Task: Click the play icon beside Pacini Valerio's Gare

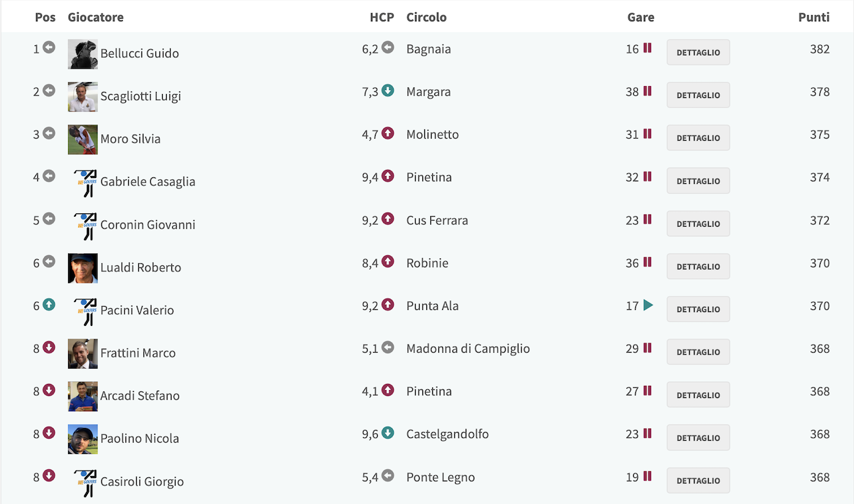Action: tap(648, 305)
